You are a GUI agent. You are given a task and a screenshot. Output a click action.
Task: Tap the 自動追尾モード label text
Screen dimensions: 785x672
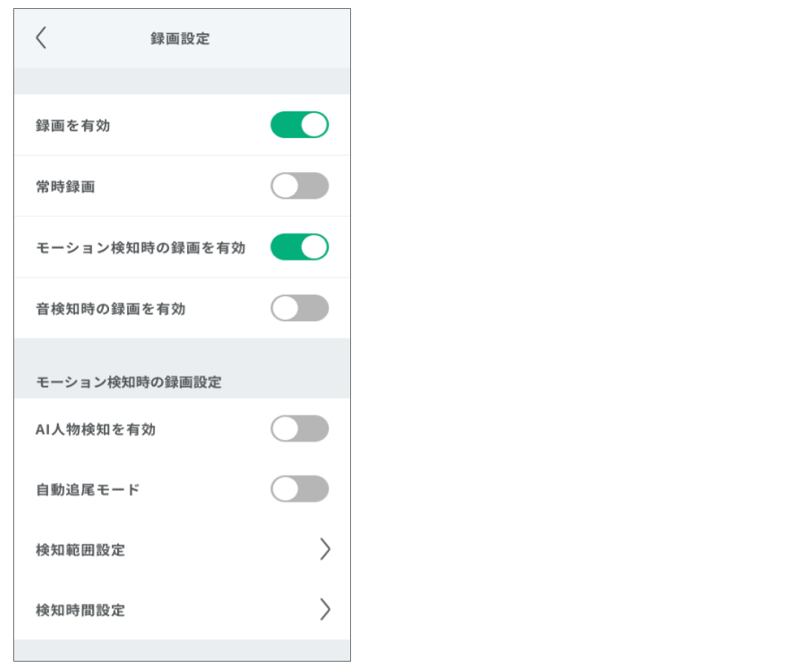click(x=88, y=490)
